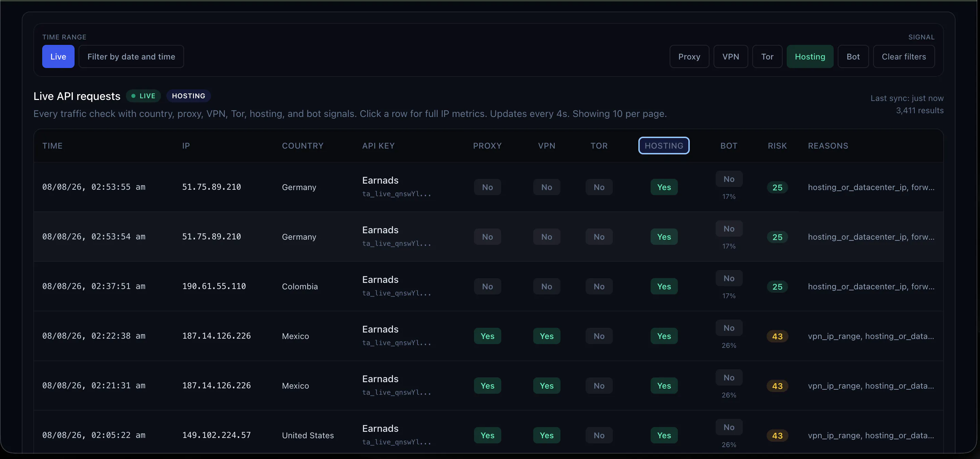Click the HOSTING badge beside the title
This screenshot has height=459, width=980.
[x=189, y=96]
